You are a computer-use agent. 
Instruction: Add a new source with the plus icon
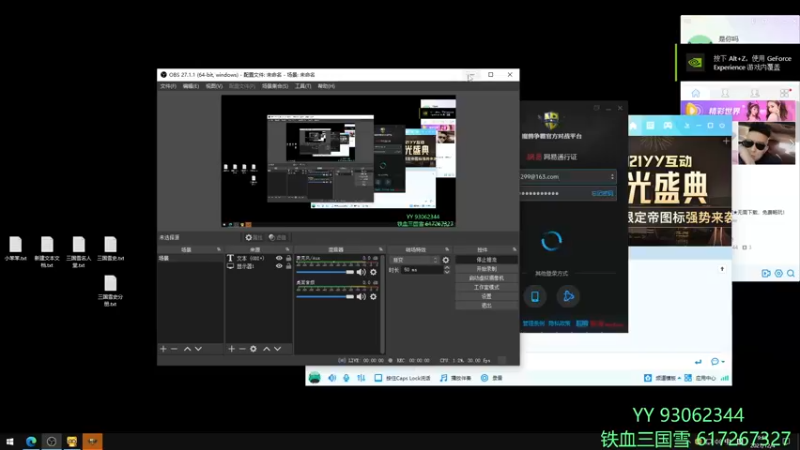[232, 349]
